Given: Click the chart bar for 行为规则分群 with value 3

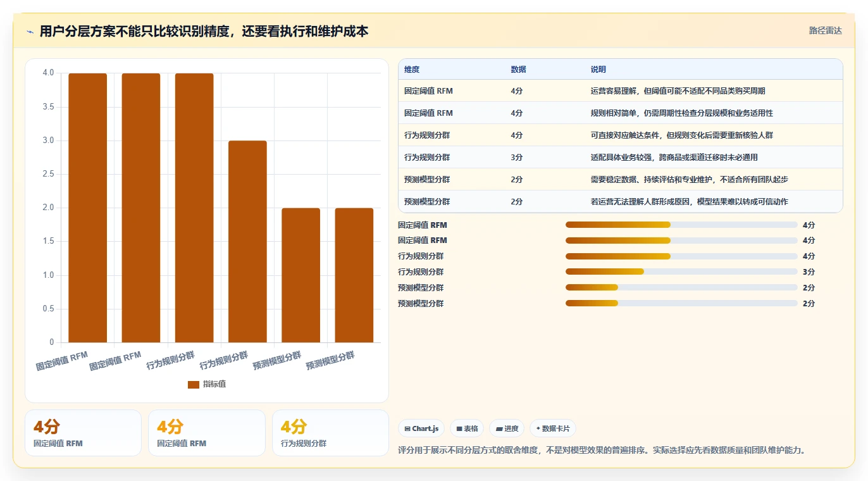Looking at the screenshot, I should pos(247,242).
